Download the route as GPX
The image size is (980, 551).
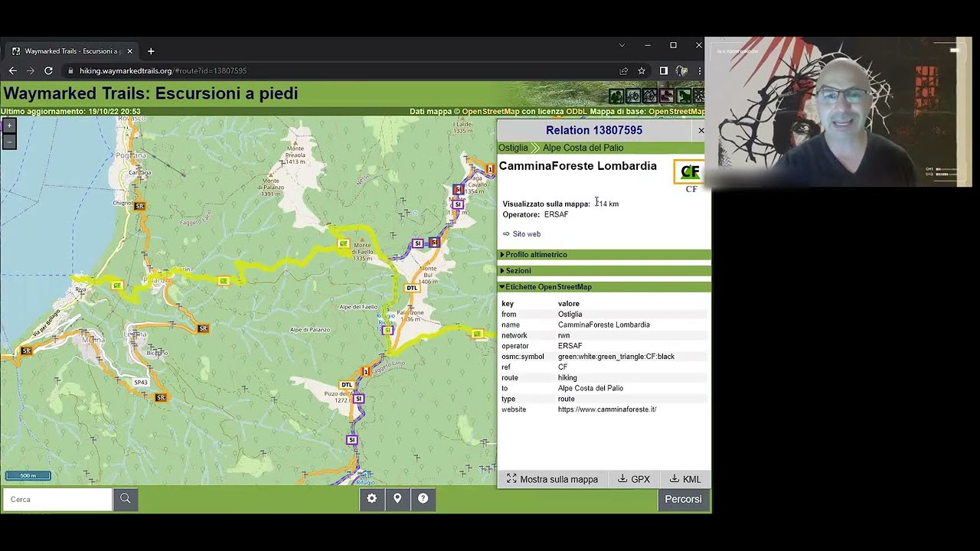(x=634, y=479)
